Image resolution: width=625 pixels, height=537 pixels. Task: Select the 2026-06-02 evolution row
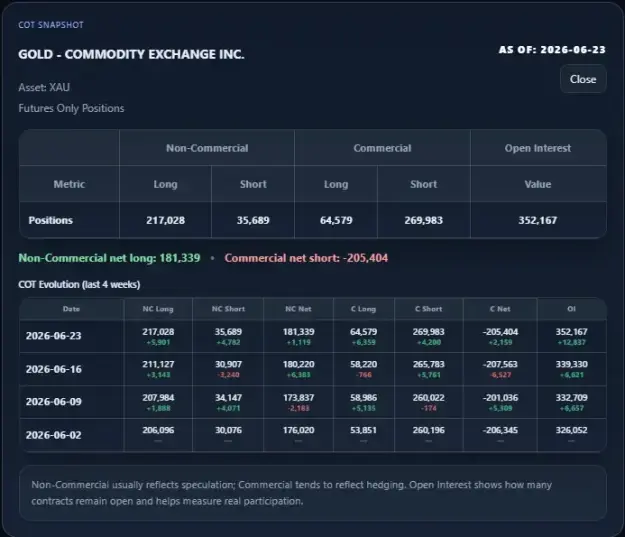tap(313, 435)
